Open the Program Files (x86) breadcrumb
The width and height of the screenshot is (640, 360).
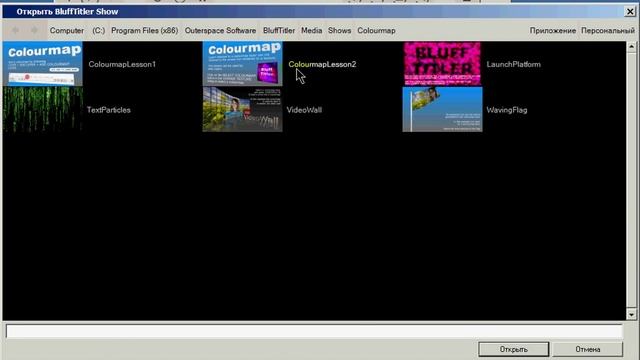point(144,31)
